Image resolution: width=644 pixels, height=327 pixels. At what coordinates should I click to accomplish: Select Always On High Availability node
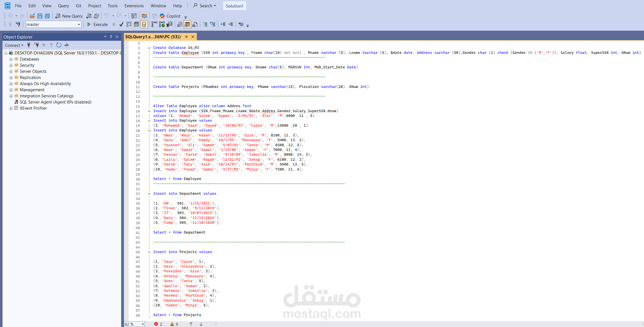tap(45, 84)
